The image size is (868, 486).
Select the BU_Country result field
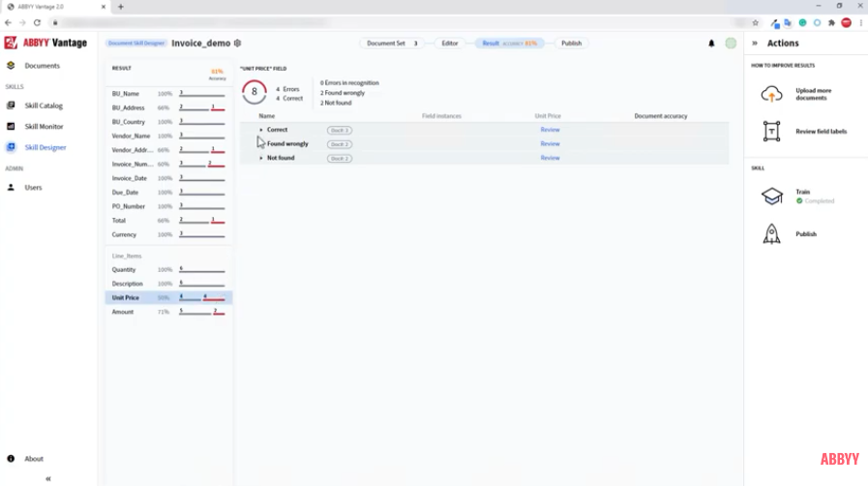pos(168,122)
